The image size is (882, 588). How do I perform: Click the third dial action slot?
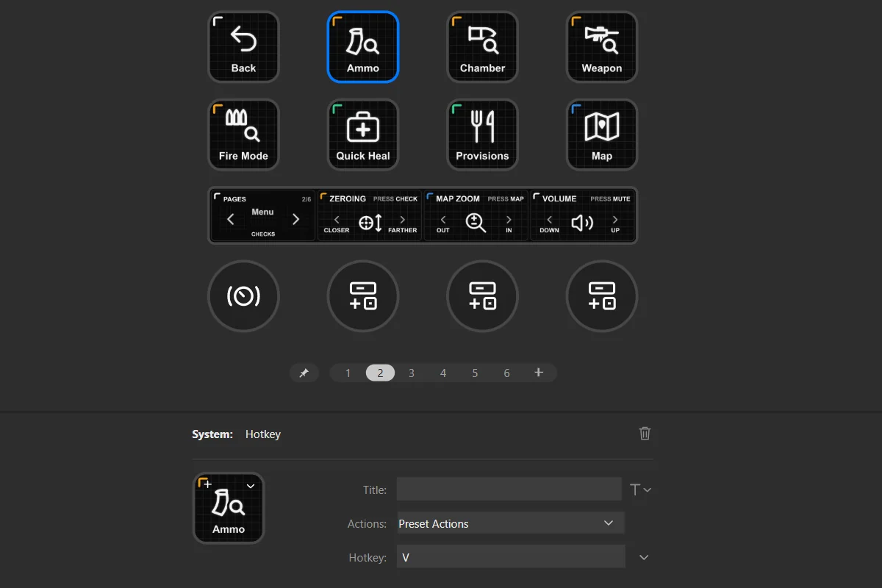(x=482, y=296)
